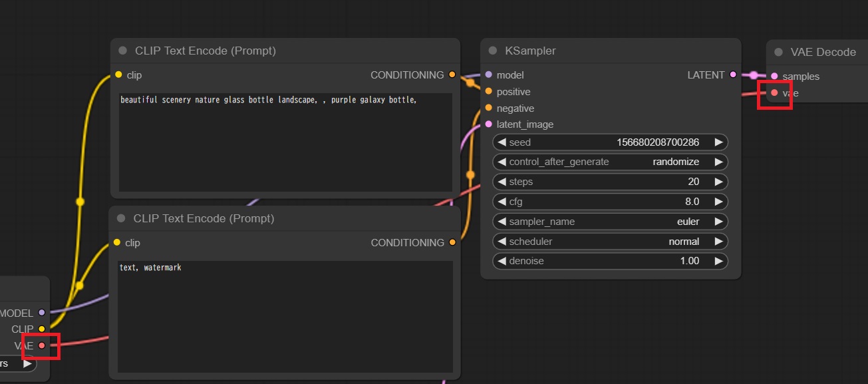
Task: Click the denoise slider field
Action: pos(610,261)
